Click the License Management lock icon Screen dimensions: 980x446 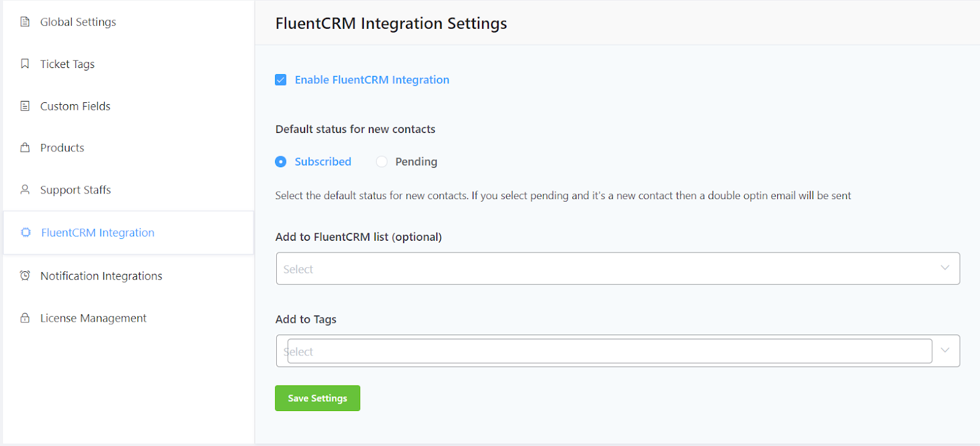pyautogui.click(x=25, y=318)
